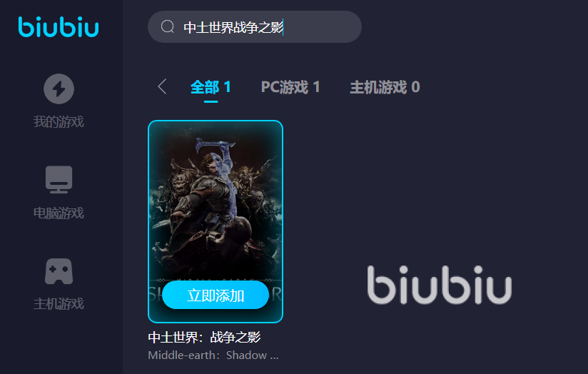Switch to the 主机游戏 0 tab

click(x=385, y=87)
